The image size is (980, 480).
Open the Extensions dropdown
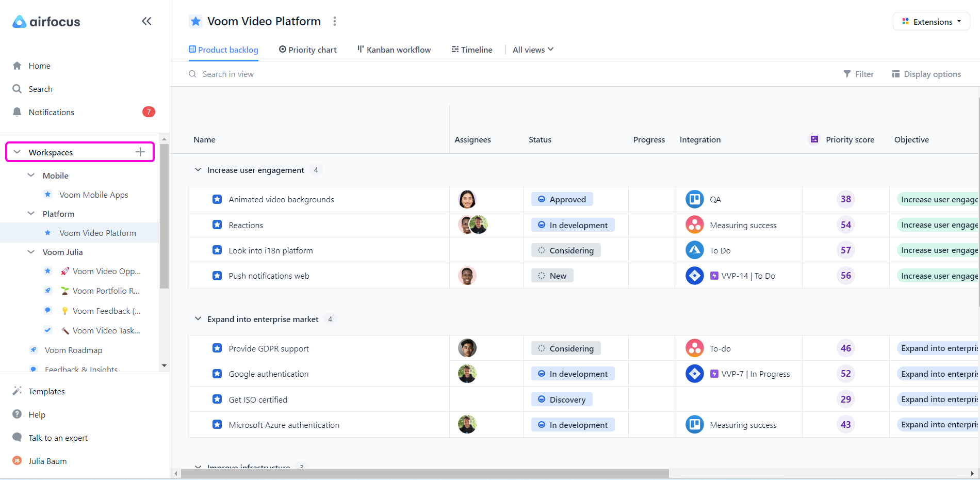(932, 22)
